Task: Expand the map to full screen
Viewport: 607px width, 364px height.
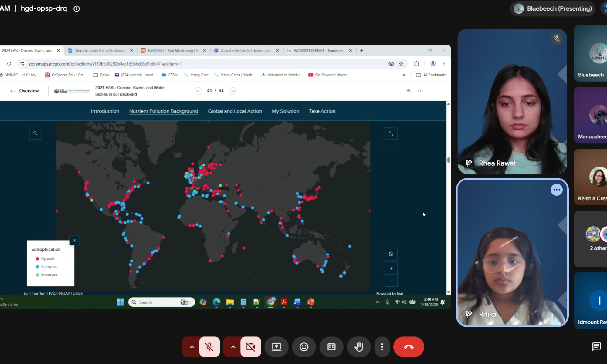Action: click(x=391, y=133)
